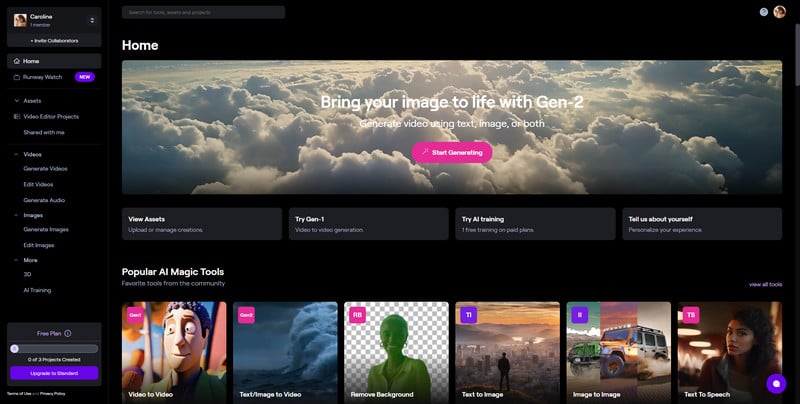Viewport: 800px width, 404px height.
Task: Open Runway Watch in the sidebar
Action: point(43,77)
